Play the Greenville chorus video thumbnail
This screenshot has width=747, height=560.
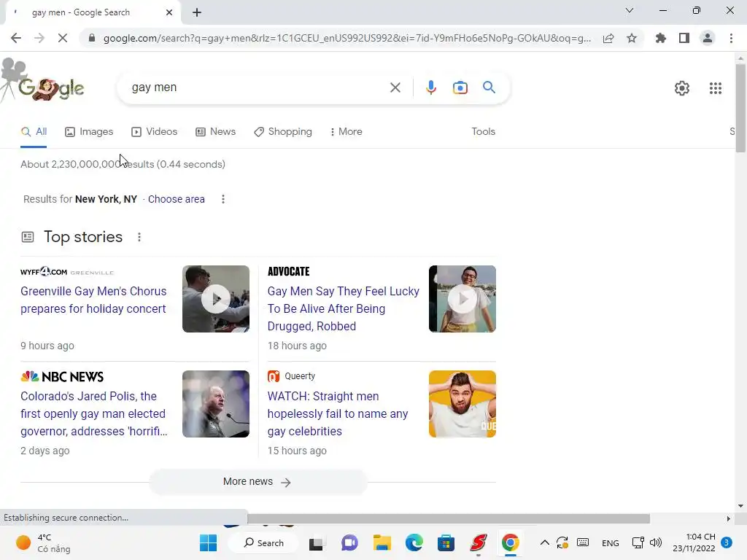click(216, 299)
